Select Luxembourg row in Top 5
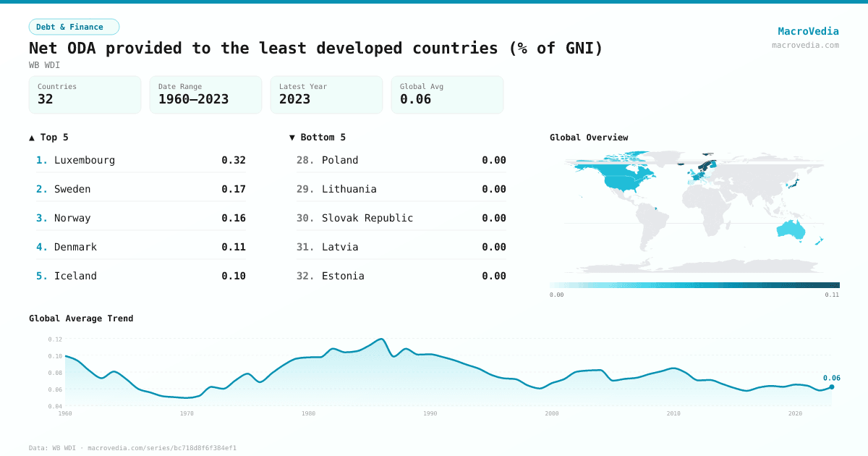The width and height of the screenshot is (868, 456). click(x=141, y=160)
